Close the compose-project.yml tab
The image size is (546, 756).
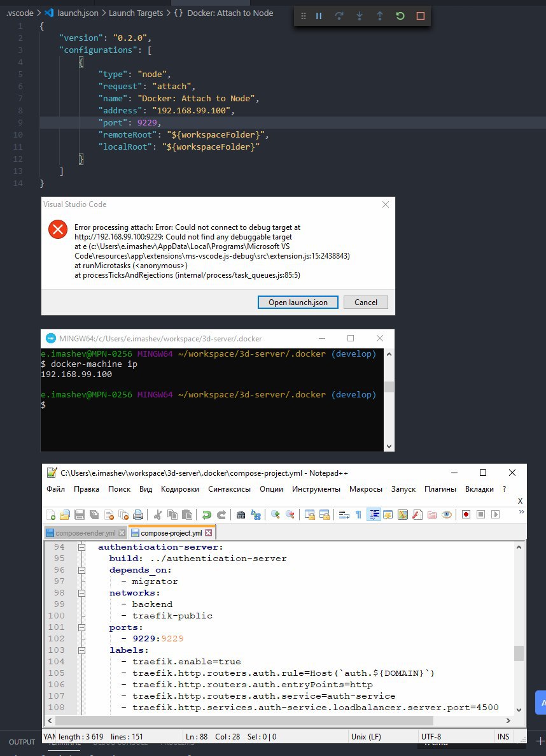tap(208, 533)
